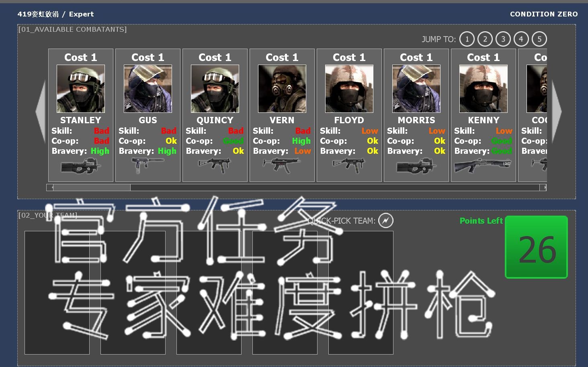The width and height of the screenshot is (588, 367).
Task: Choose Vern's gas mask portrait
Action: 282,89
